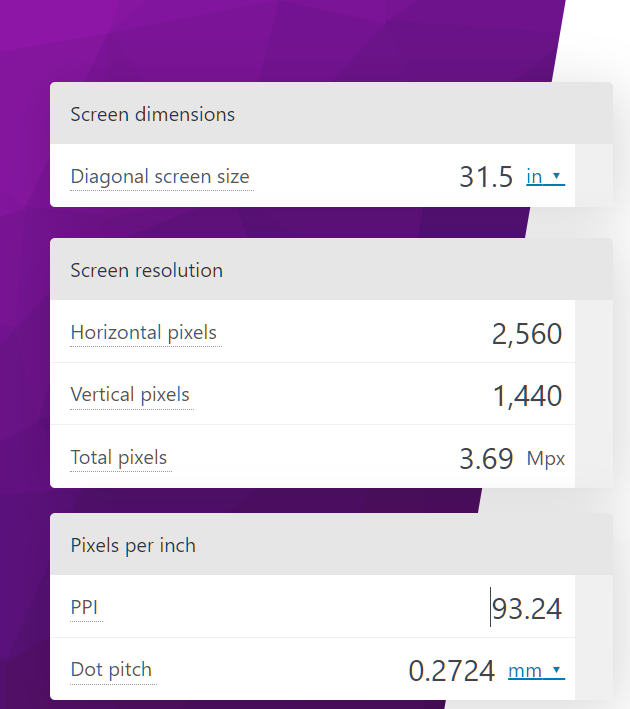Click the triangle arrow beside the in unit

(558, 177)
